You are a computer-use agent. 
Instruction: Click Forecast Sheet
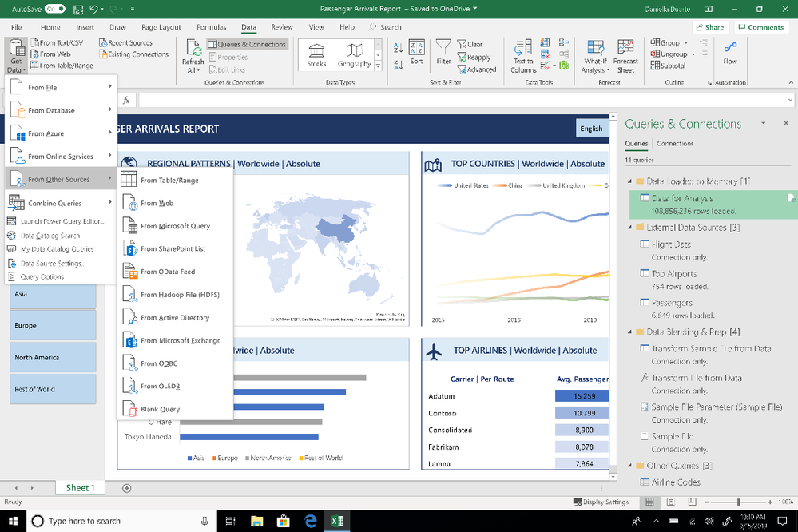tap(625, 56)
